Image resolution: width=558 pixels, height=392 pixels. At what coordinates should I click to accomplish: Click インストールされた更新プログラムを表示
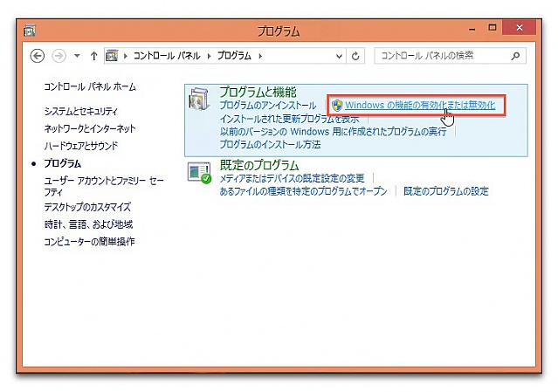pos(289,119)
